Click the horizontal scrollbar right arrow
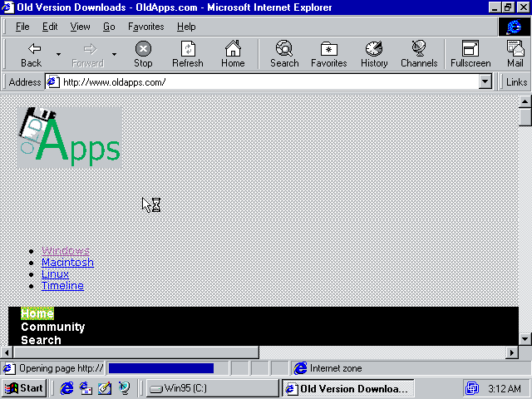Viewport: 532px width, 399px height. [x=512, y=352]
